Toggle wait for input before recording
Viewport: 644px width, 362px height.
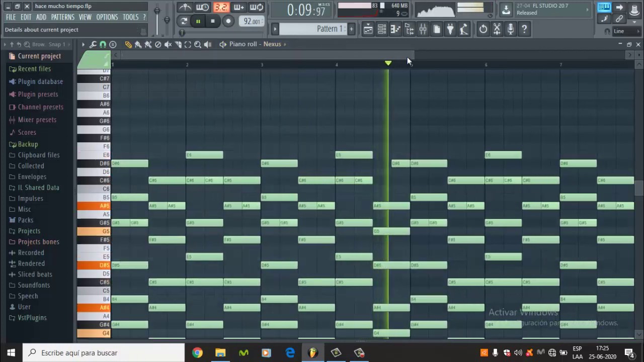203,7
